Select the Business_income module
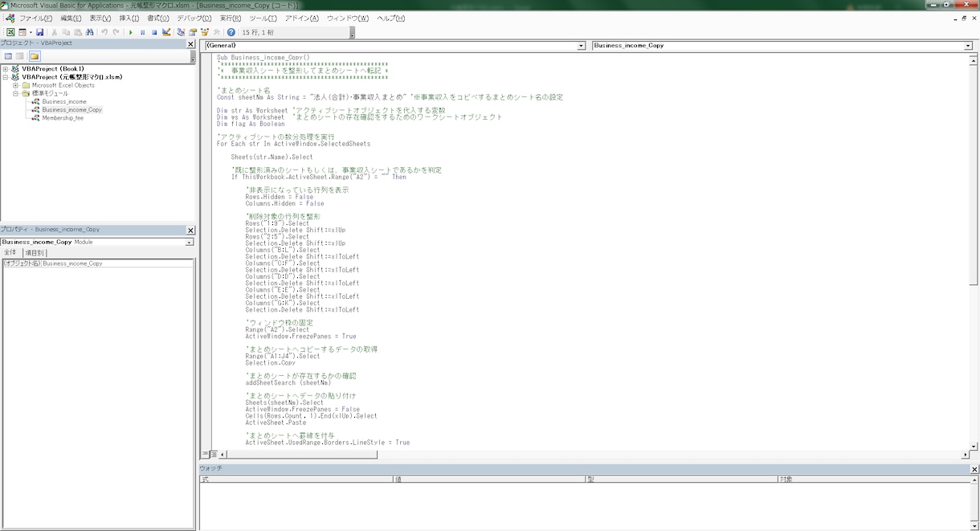Image resolution: width=980 pixels, height=531 pixels. [x=64, y=101]
